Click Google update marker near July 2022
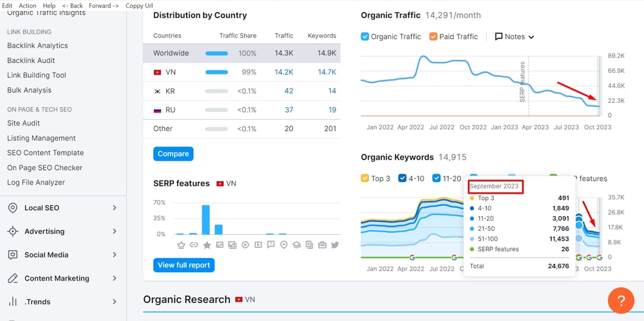Image resolution: width=644 pixels, height=321 pixels. point(454,257)
